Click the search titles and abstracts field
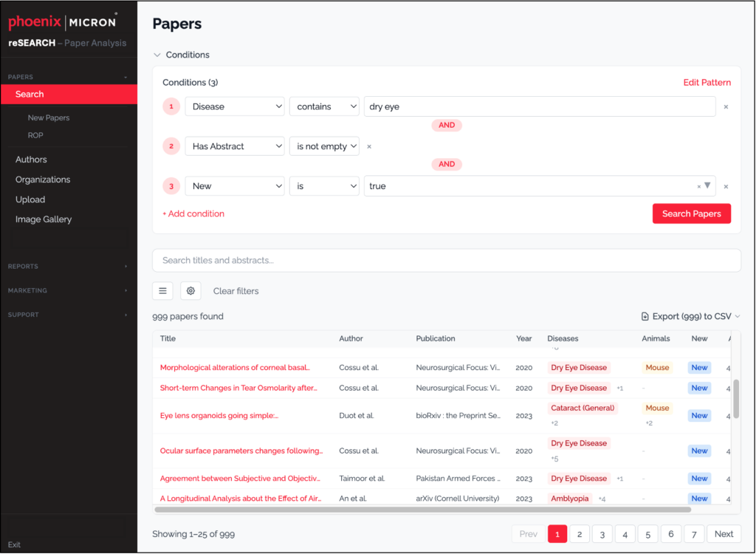 (446, 261)
